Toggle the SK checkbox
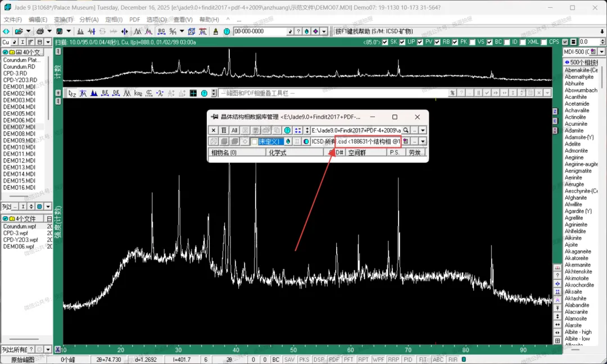The width and height of the screenshot is (607, 364). [385, 42]
